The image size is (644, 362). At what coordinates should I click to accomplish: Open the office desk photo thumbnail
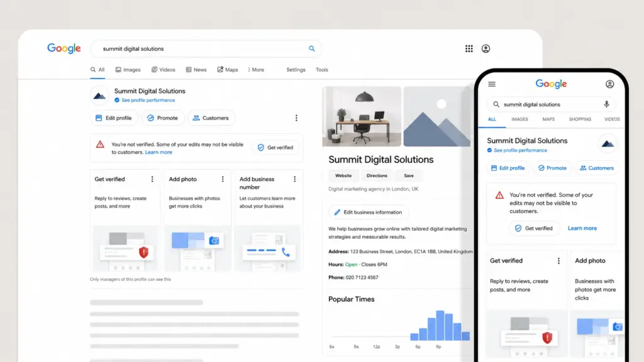[362, 116]
